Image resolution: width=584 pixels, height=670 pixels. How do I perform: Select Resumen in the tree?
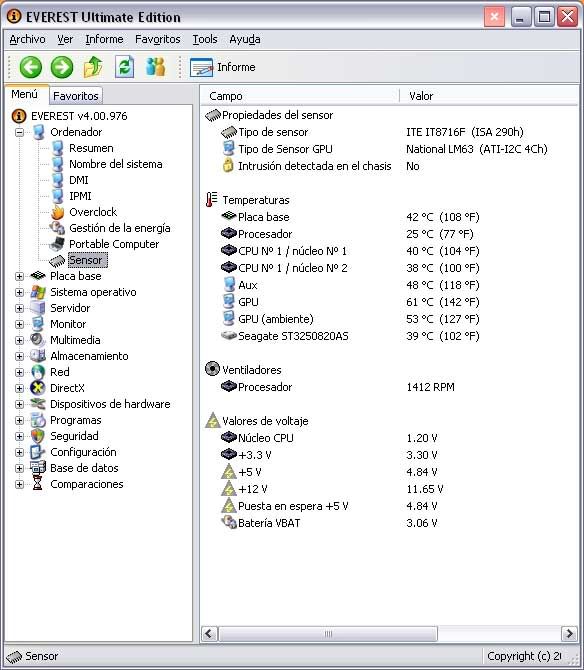[x=91, y=148]
